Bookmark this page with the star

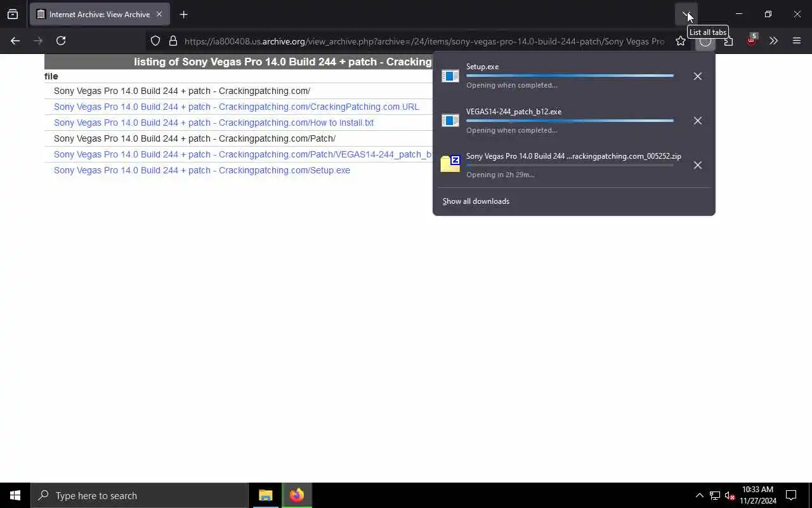681,41
